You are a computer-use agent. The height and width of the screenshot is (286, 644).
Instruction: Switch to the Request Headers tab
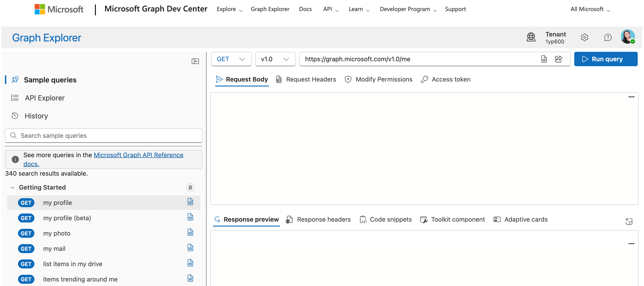point(306,79)
